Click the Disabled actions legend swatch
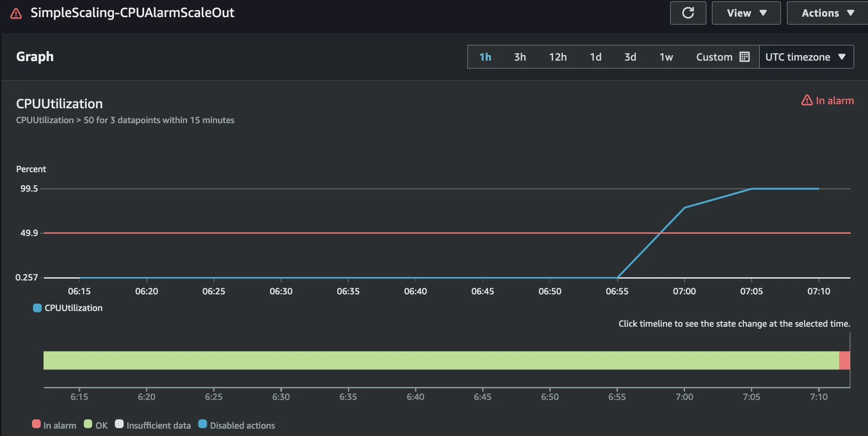Image resolution: width=868 pixels, height=436 pixels. [202, 424]
